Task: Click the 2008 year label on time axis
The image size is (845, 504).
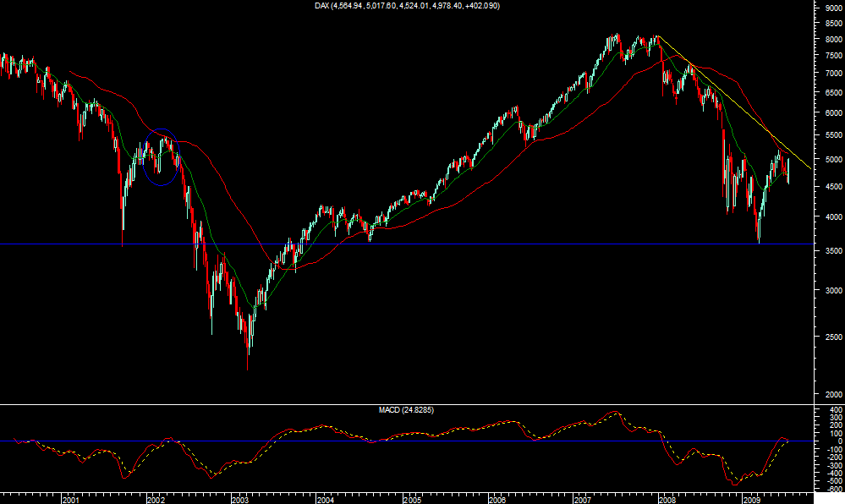Action: [667, 500]
